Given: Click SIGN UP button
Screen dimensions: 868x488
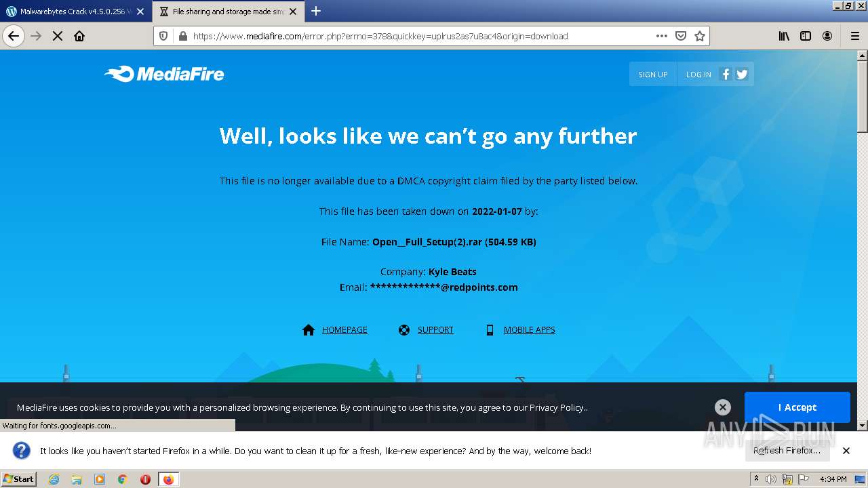Looking at the screenshot, I should [x=653, y=75].
